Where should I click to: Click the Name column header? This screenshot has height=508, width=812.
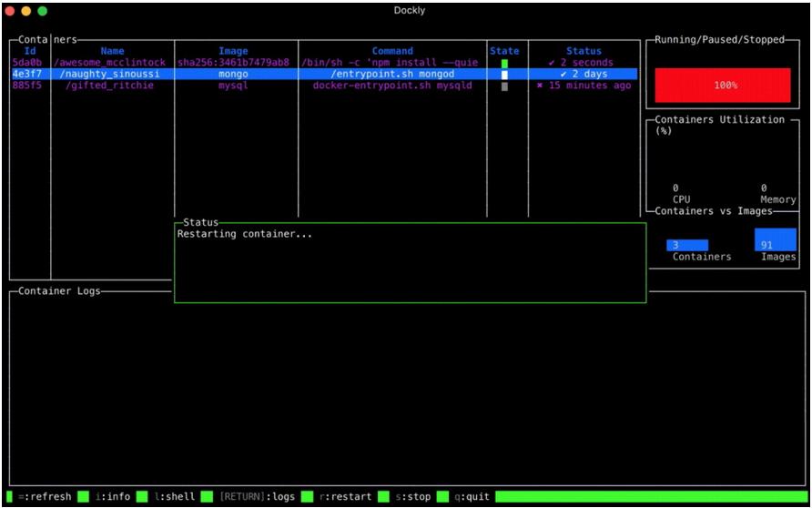tap(112, 51)
